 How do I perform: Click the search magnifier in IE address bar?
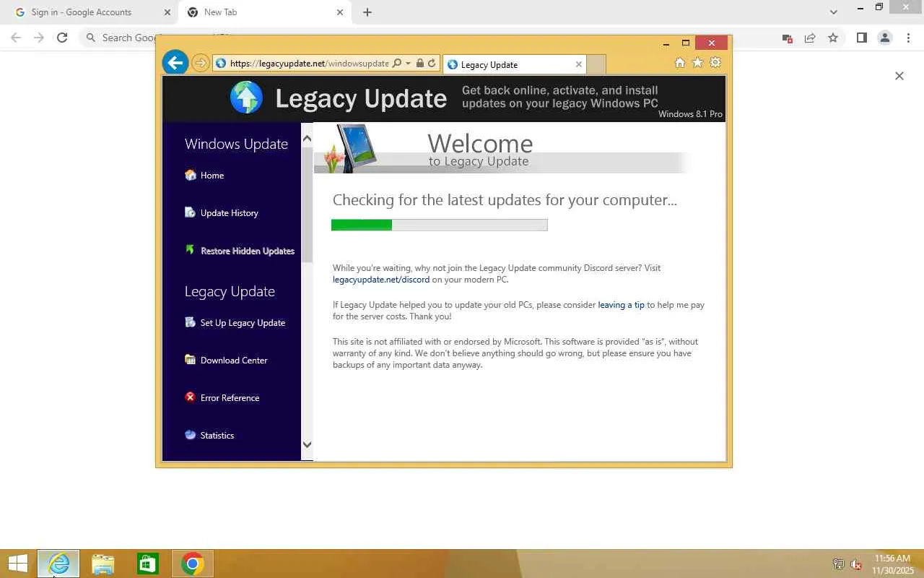(x=396, y=64)
